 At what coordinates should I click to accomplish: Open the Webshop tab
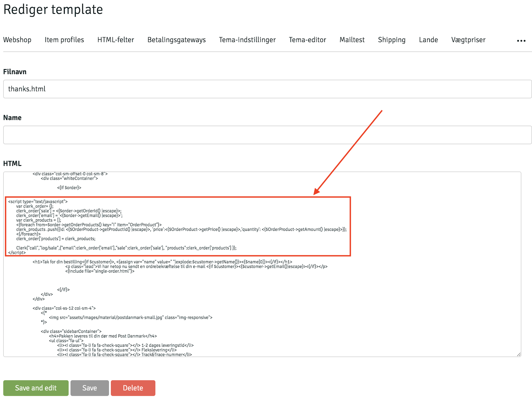coord(17,40)
